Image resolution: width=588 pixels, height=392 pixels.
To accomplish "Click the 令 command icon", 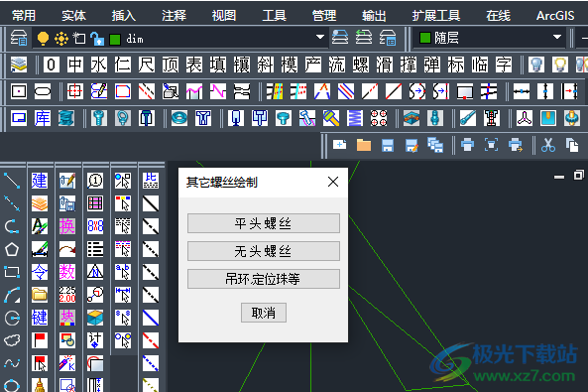I will pos(40,272).
